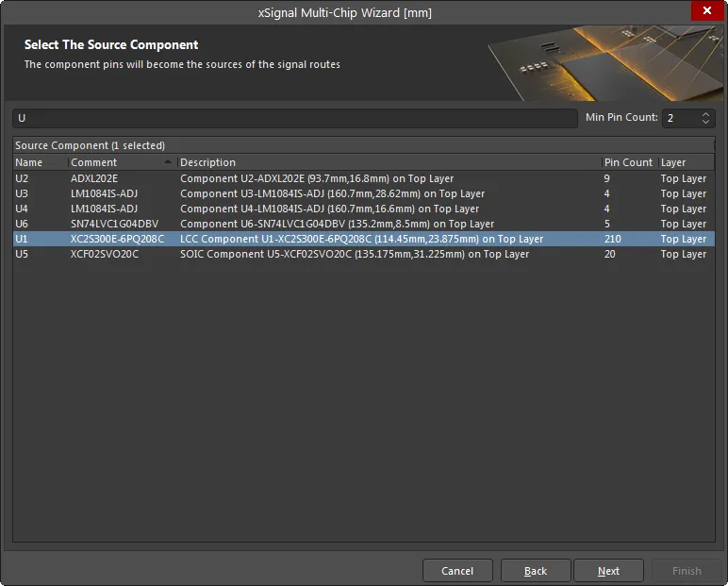The image size is (728, 586).
Task: Toggle the Comment column sort arrow
Action: point(168,161)
